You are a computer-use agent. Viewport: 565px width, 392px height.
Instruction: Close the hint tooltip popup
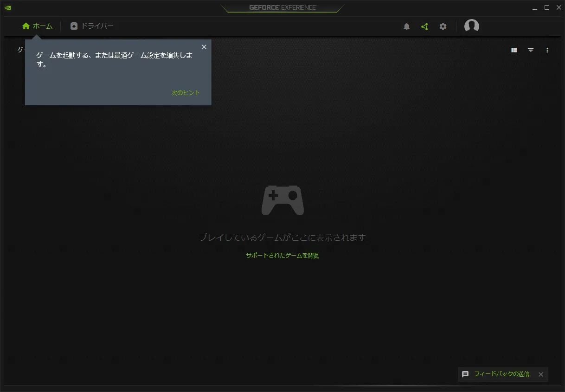tap(204, 47)
